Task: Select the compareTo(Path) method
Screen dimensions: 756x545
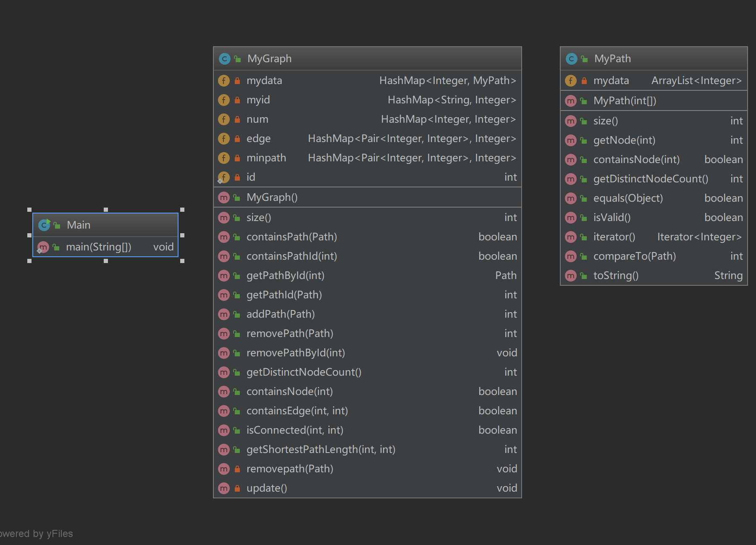Action: 654,256
